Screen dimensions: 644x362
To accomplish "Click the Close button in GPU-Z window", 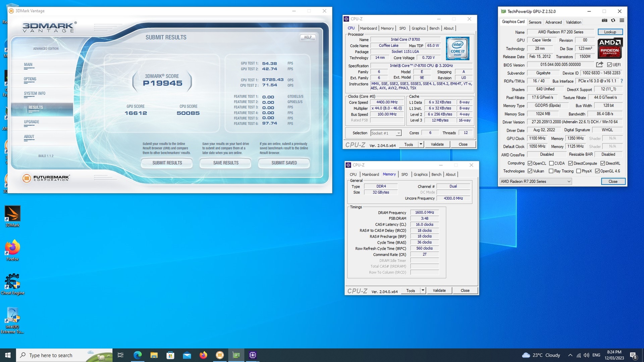I will (613, 181).
